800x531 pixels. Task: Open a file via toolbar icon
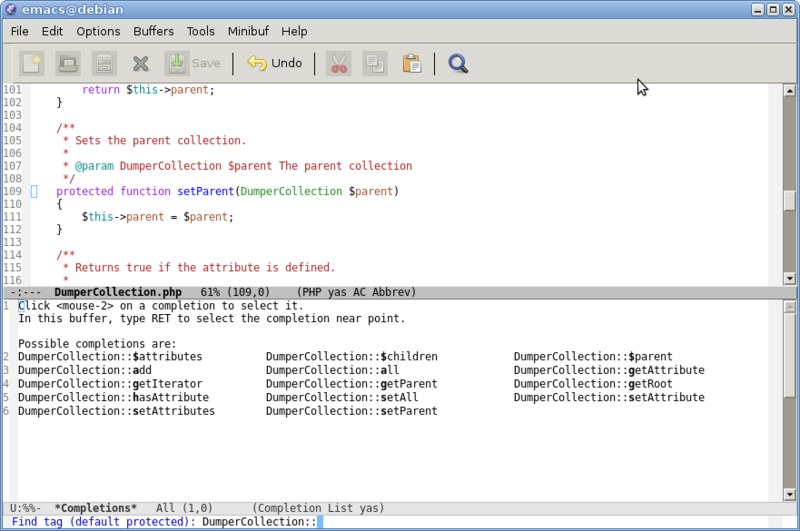(x=68, y=63)
